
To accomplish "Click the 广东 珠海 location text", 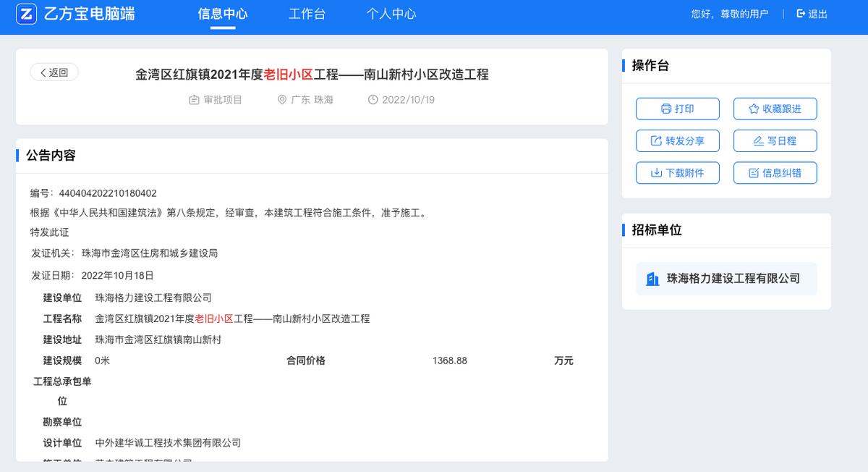I will pos(312,100).
